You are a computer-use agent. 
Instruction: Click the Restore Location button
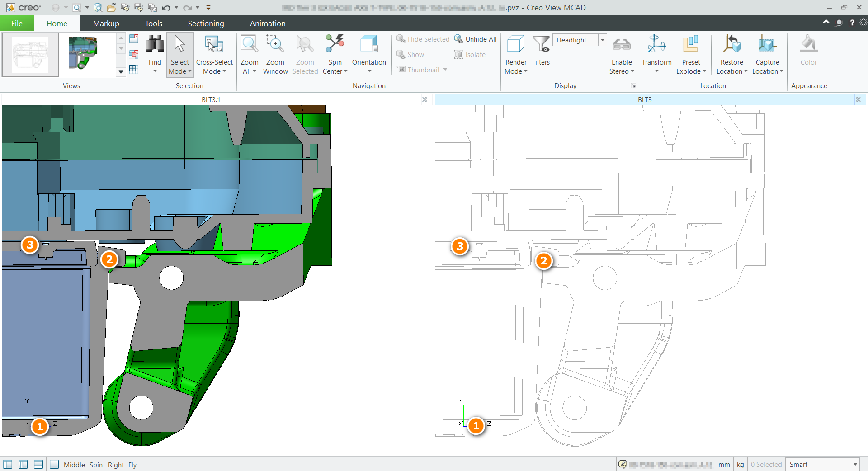[x=731, y=54]
